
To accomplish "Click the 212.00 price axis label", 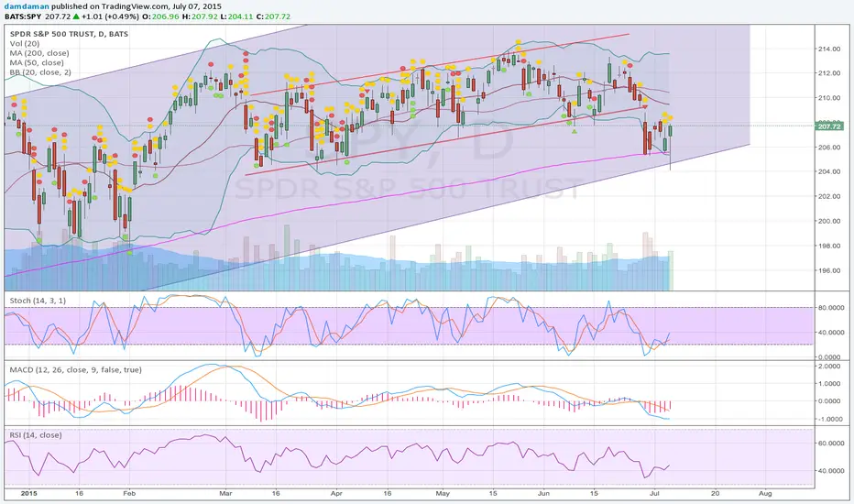I will pyautogui.click(x=829, y=73).
